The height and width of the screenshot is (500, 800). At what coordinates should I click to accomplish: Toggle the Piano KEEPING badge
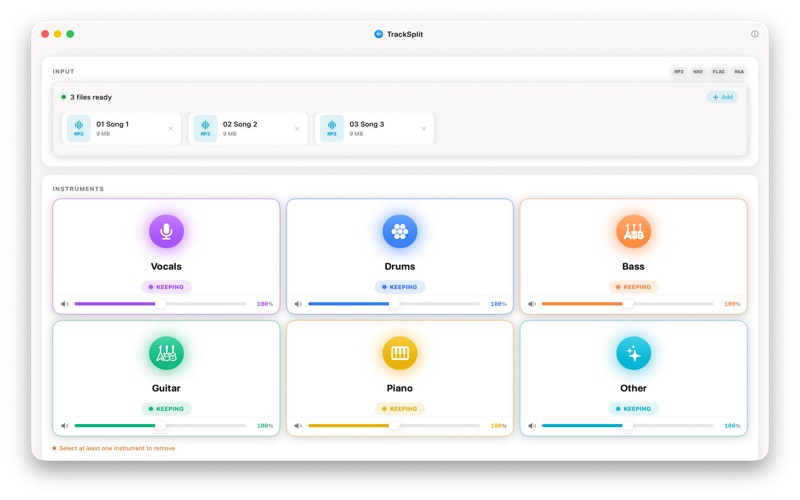tap(399, 409)
